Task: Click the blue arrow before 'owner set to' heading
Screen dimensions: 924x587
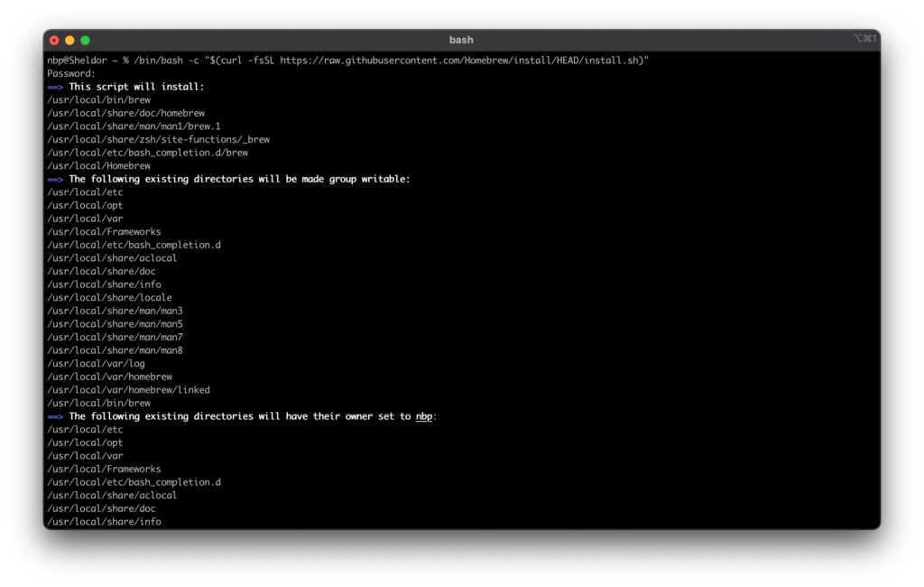Action: coord(55,416)
